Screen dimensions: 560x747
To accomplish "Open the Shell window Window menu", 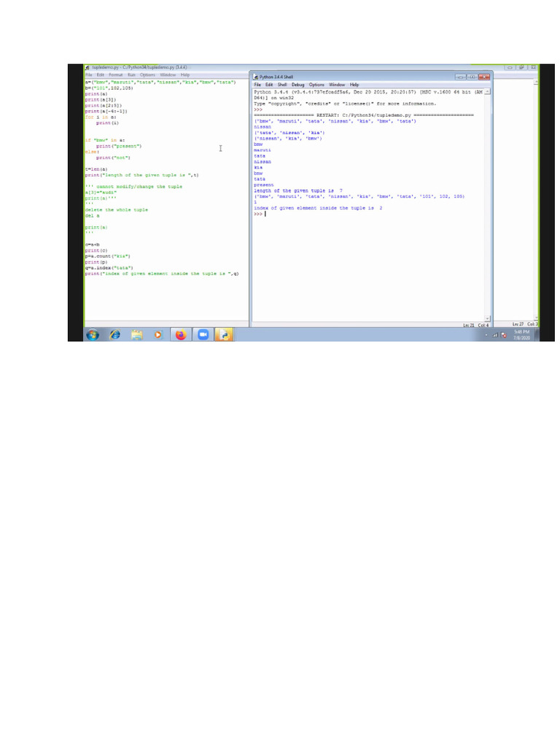I will [337, 85].
